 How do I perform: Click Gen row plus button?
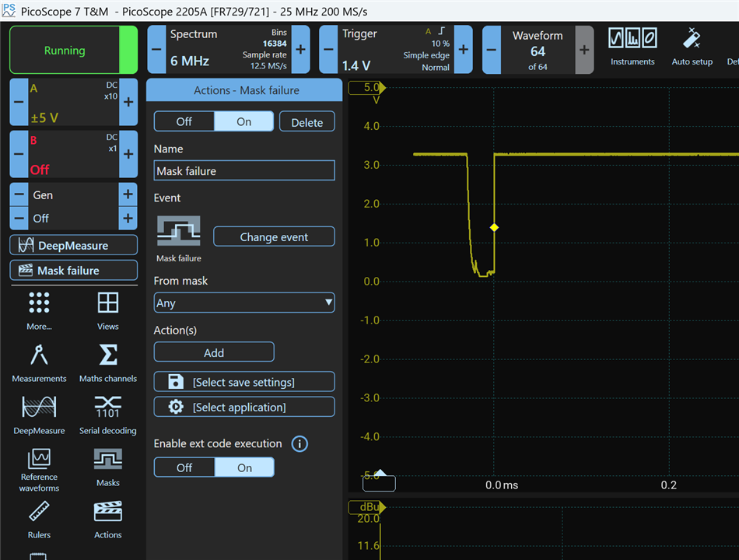(128, 194)
